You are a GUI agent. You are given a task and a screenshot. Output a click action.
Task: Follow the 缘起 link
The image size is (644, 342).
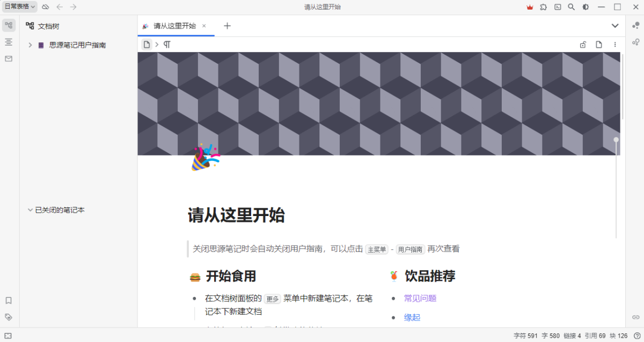click(x=412, y=317)
